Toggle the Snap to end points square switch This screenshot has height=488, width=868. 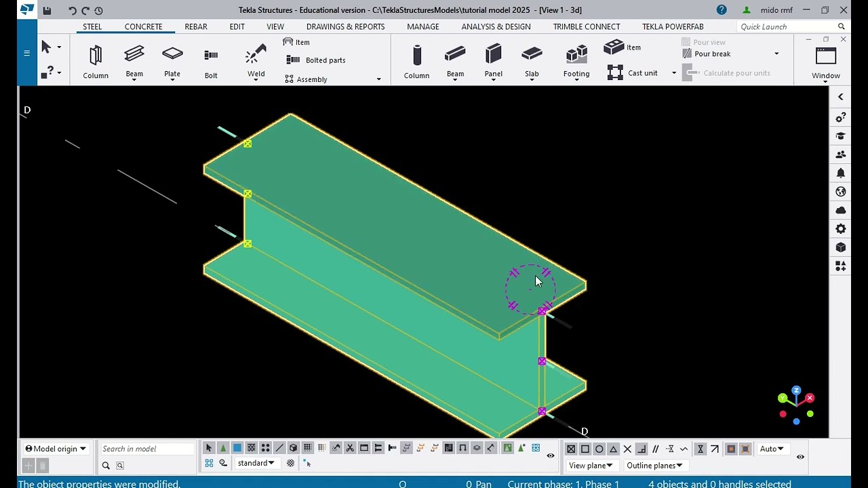585,449
